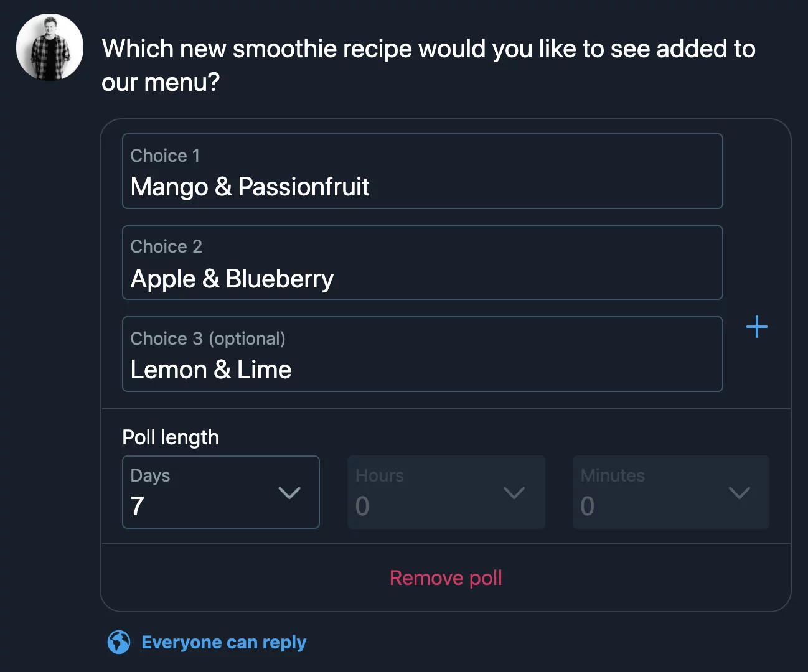
Task: Click the Hours label in poll length
Action: [x=380, y=475]
